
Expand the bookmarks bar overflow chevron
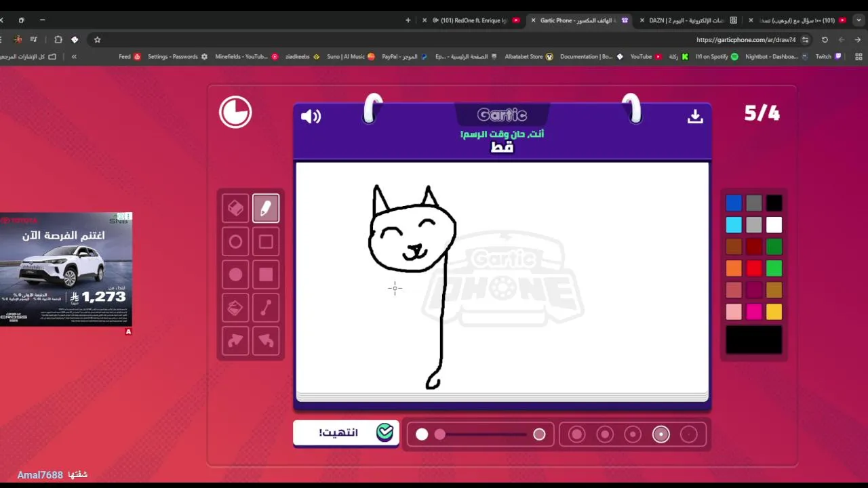(x=74, y=57)
